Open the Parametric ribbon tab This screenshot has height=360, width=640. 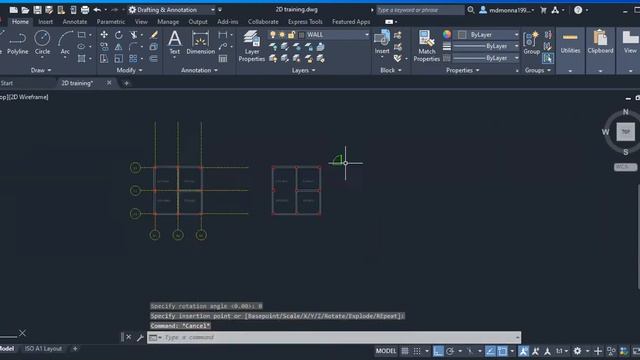pos(111,22)
